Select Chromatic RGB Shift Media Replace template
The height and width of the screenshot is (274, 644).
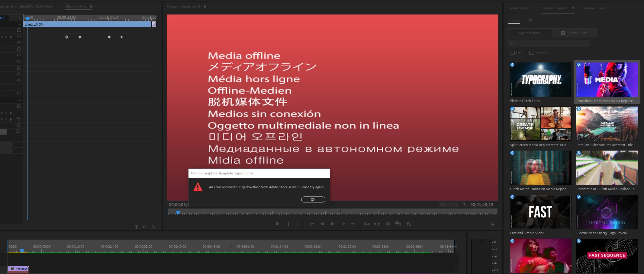[607, 168]
